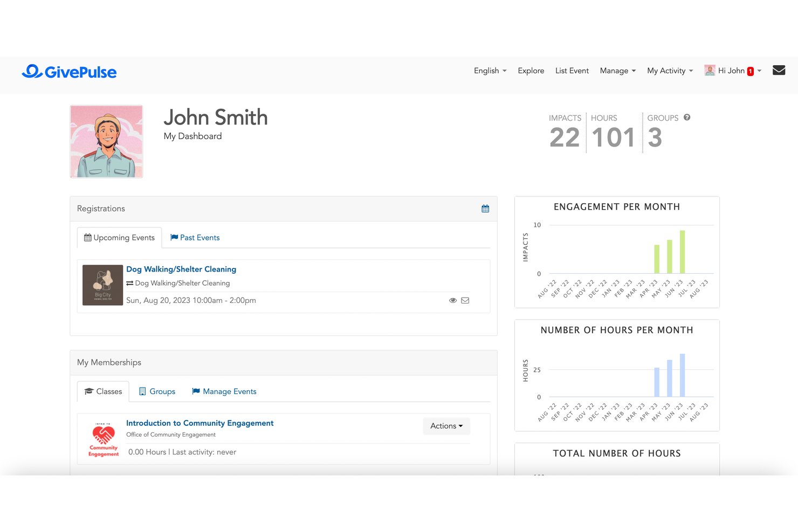Click the tallest green engagement bar
Image resolution: width=798 pixels, height=532 pixels.
point(682,252)
